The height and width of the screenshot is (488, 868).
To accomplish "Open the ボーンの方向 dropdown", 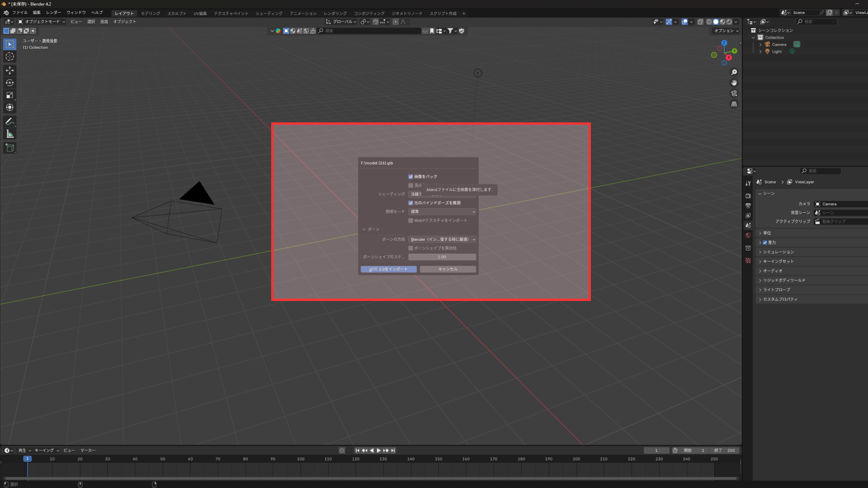I will coord(442,239).
